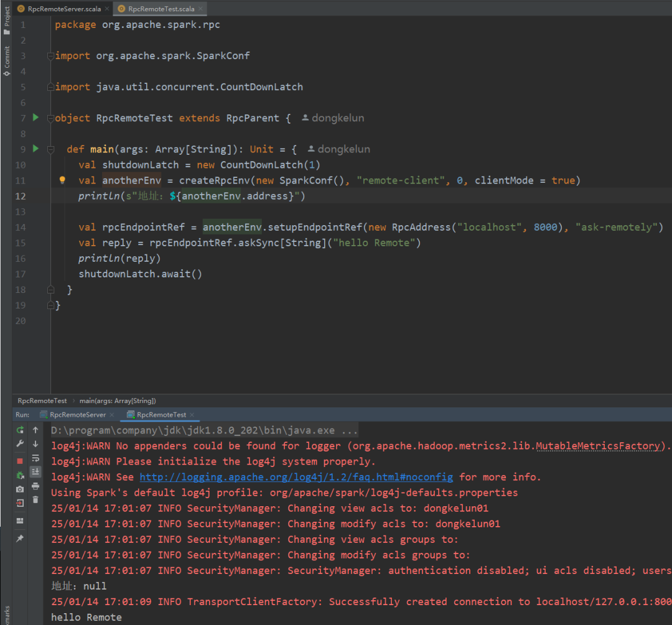Rerun RpcRemoteTest with the green rerun icon

pos(20,430)
